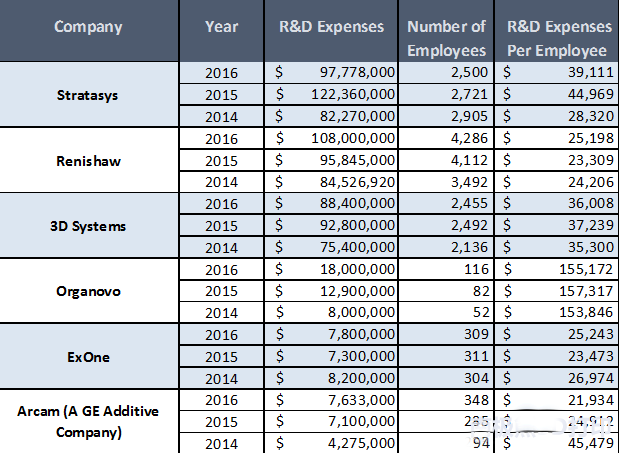Select the 155,172 per-employee cell
The width and height of the screenshot is (619, 453).
pos(557,270)
